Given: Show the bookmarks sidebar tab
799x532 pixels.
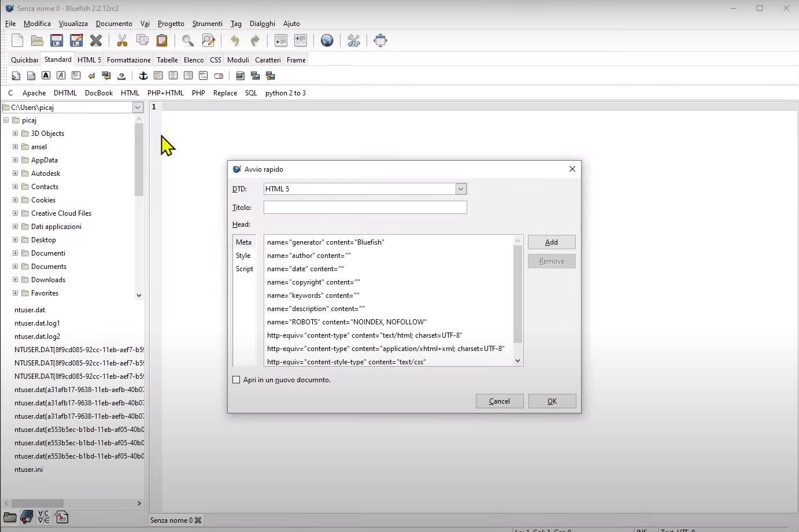Looking at the screenshot, I should (x=27, y=517).
